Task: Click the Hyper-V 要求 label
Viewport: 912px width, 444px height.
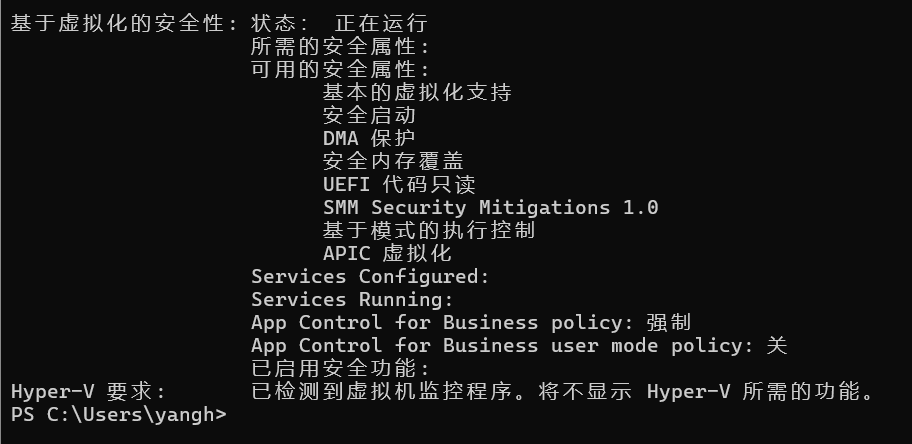Action: pos(88,391)
